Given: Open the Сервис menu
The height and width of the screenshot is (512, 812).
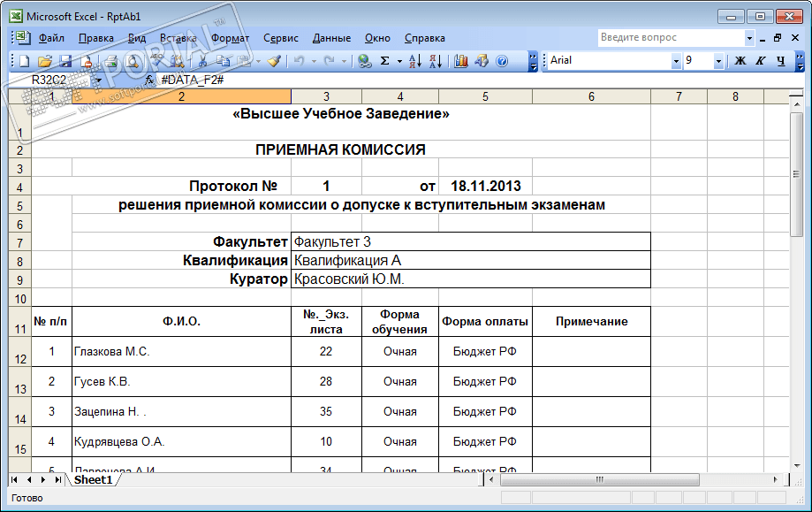Looking at the screenshot, I should coord(281,38).
